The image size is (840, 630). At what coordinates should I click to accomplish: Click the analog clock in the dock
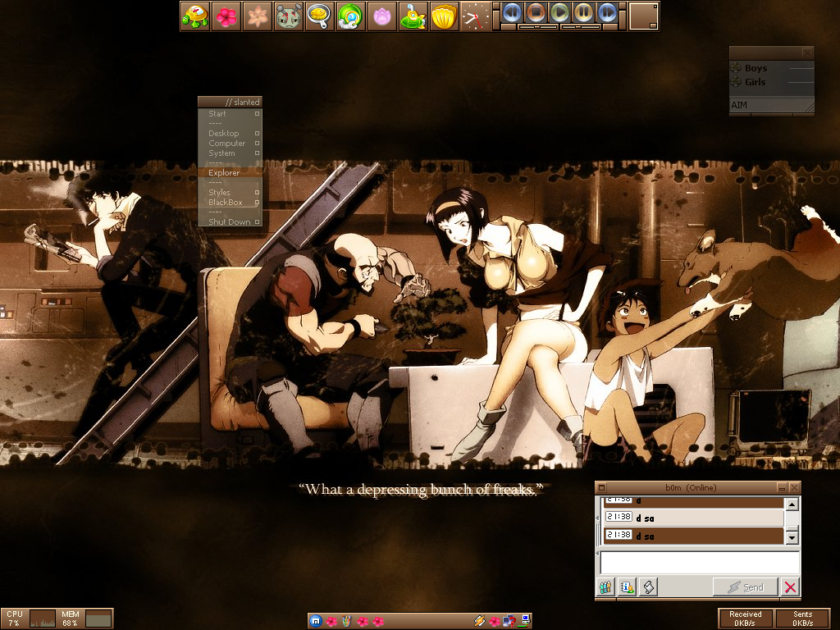pyautogui.click(x=475, y=16)
